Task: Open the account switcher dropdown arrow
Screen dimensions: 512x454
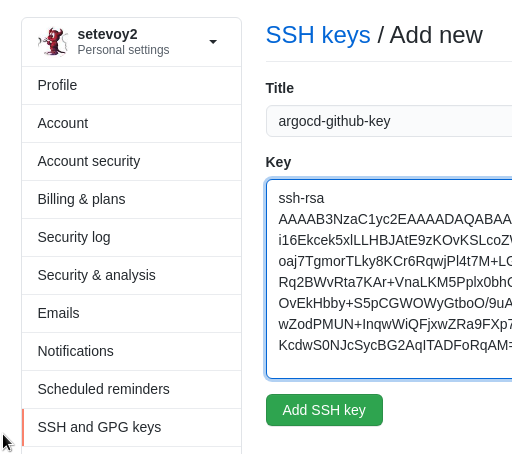Action: (213, 42)
